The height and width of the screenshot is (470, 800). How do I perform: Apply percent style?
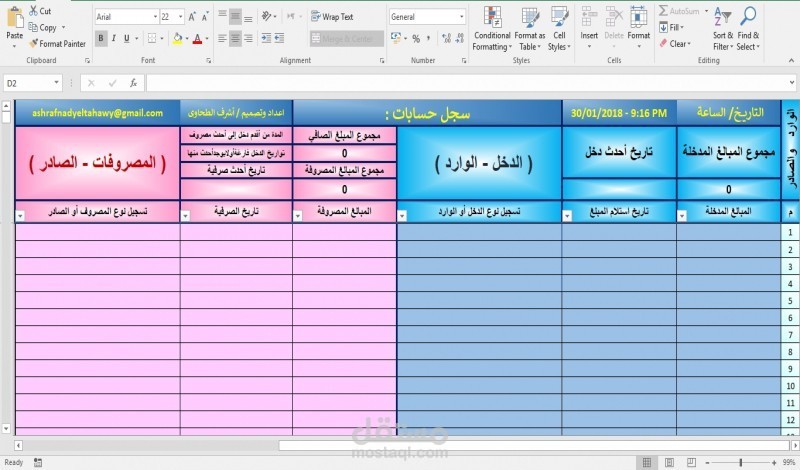[416, 38]
